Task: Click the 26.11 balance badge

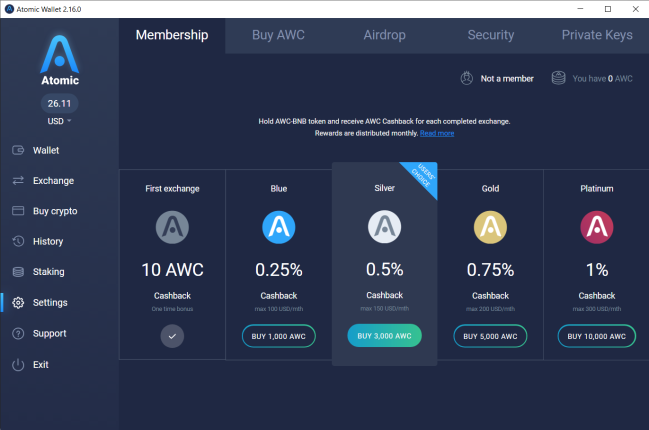Action: coord(59,103)
